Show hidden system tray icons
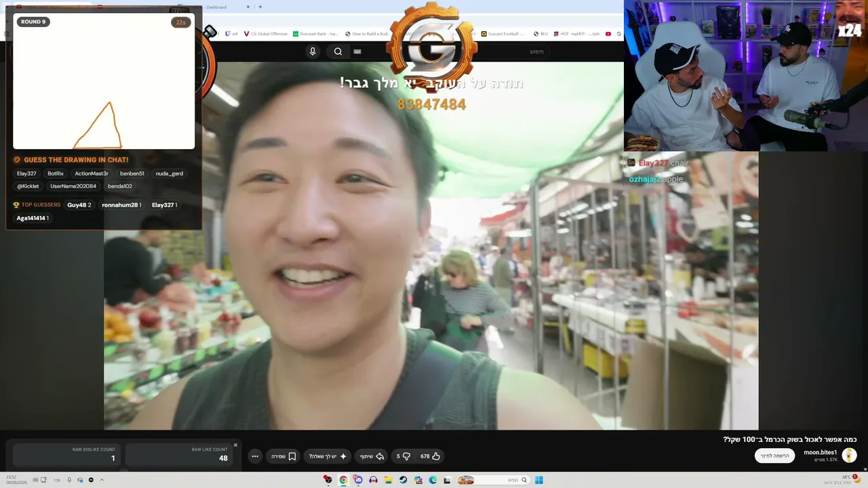868x488 pixels. click(102, 480)
